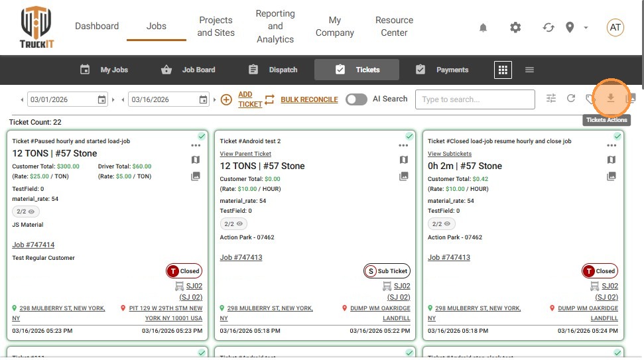Click the sync refresh icon in header
Image resolution: width=644 pixels, height=360 pixels.
click(x=548, y=27)
